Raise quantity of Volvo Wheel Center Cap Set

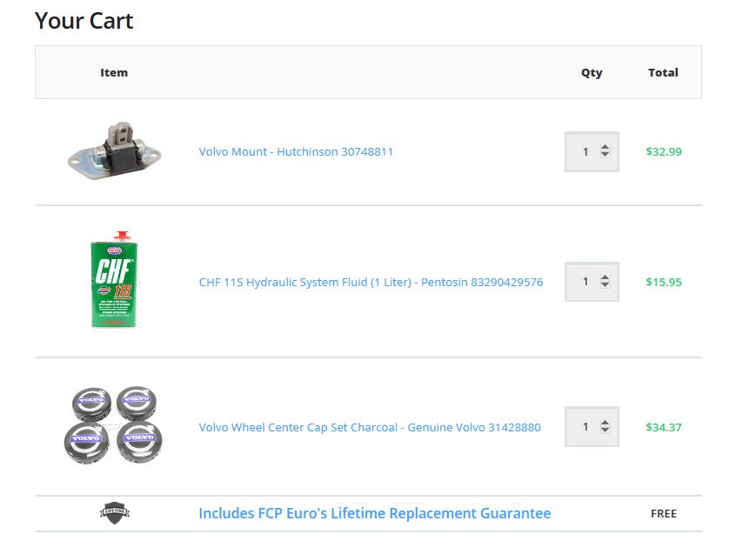605,423
